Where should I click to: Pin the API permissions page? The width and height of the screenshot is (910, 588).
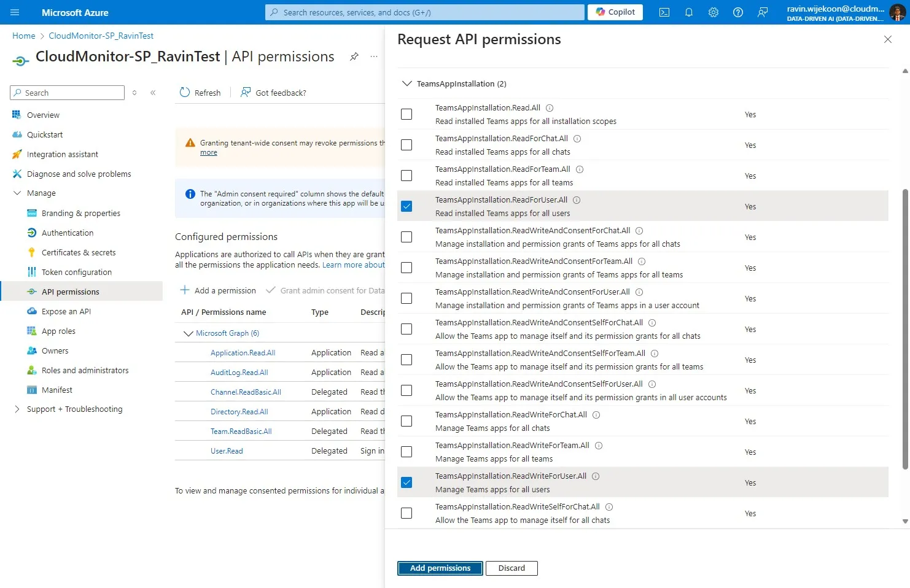tap(354, 56)
